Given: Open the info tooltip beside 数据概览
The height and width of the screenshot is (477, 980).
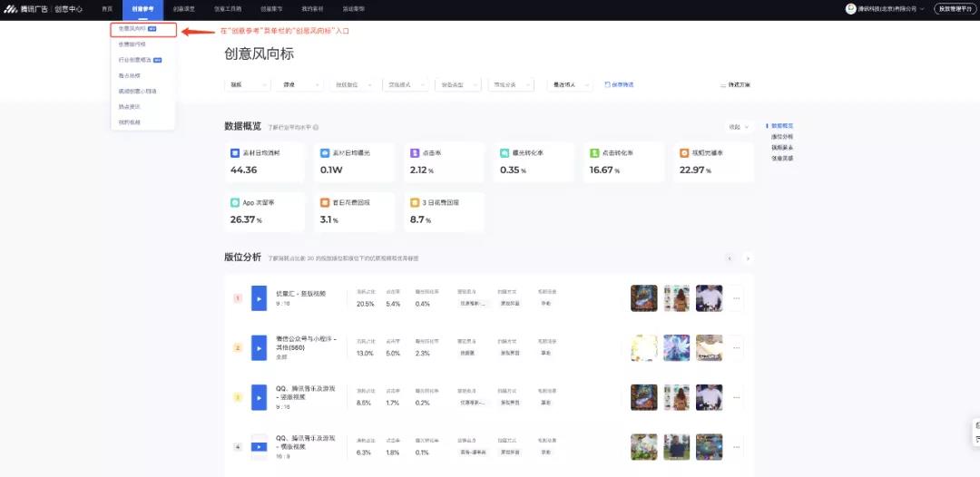Looking at the screenshot, I should pyautogui.click(x=316, y=128).
